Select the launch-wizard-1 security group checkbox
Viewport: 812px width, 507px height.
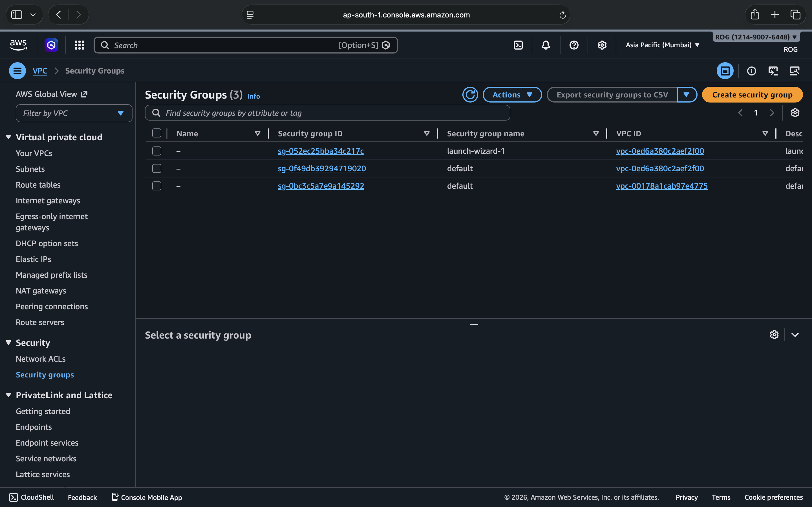tap(157, 151)
